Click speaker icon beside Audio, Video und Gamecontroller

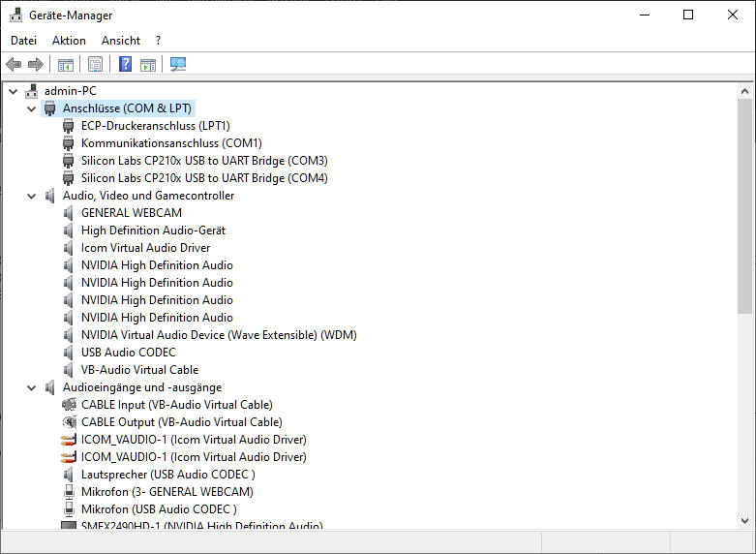tap(49, 196)
